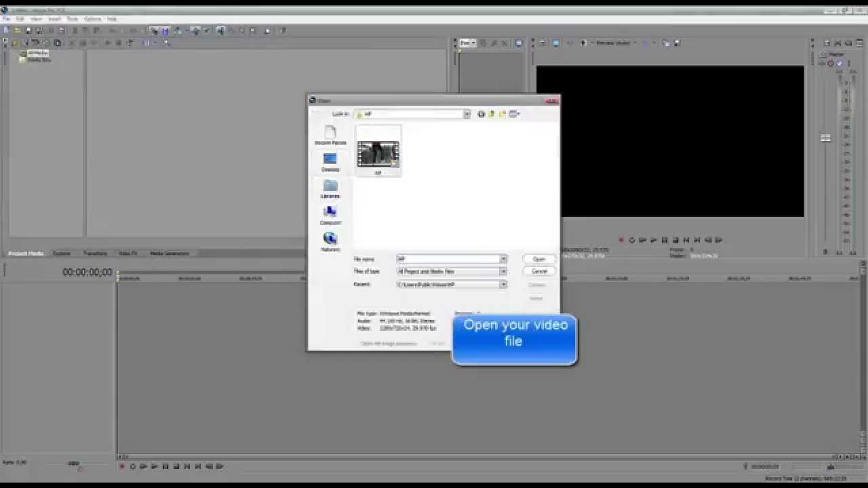This screenshot has width=868, height=488.
Task: Switch to the Media Generators tab
Action: [x=170, y=253]
